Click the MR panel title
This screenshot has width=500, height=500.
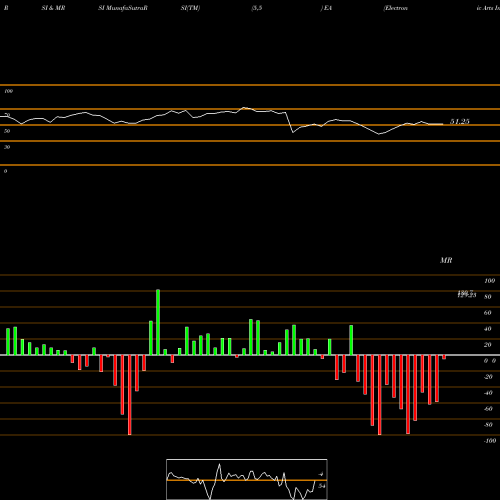[x=446, y=260]
